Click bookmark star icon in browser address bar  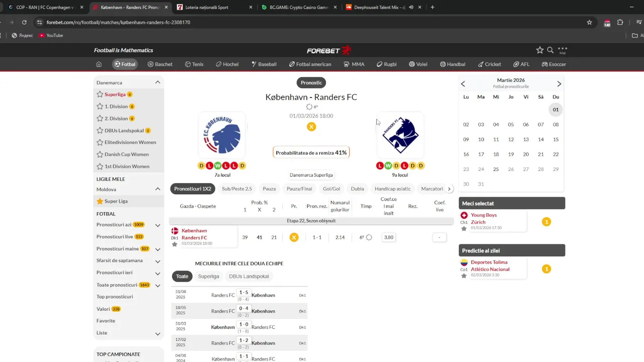tap(589, 22)
